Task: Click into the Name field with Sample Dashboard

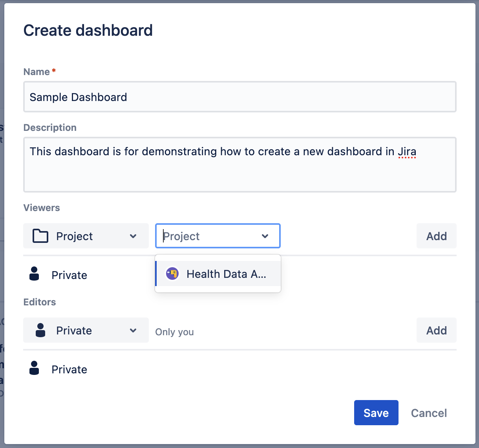Action: point(239,97)
